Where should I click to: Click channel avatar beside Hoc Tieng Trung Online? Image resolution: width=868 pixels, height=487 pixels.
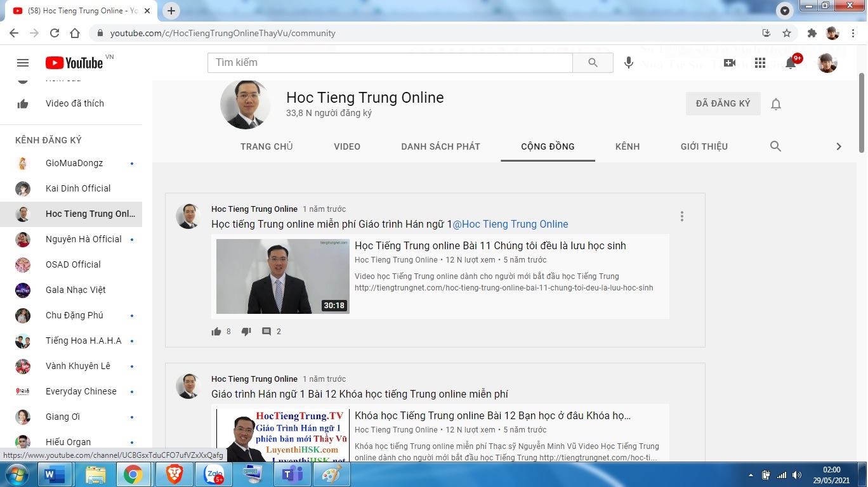click(x=245, y=104)
